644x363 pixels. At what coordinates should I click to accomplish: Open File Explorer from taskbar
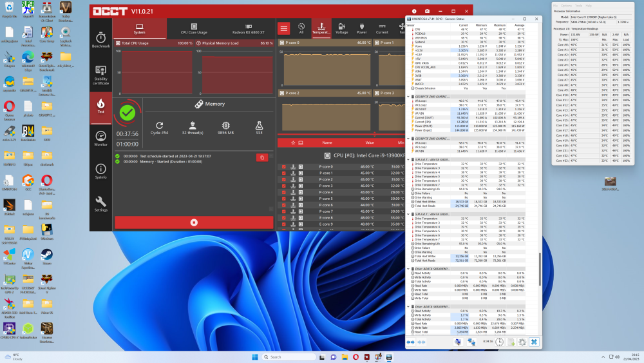click(x=345, y=357)
